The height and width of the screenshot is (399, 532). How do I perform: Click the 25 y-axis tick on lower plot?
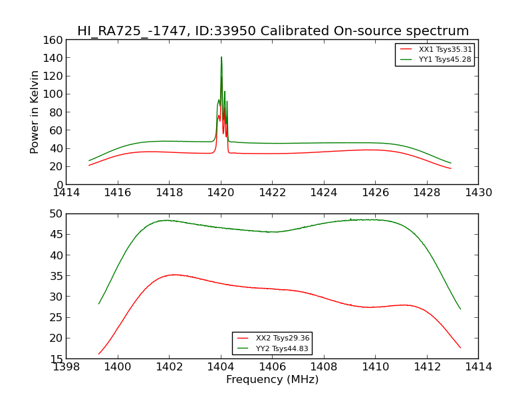(57, 317)
